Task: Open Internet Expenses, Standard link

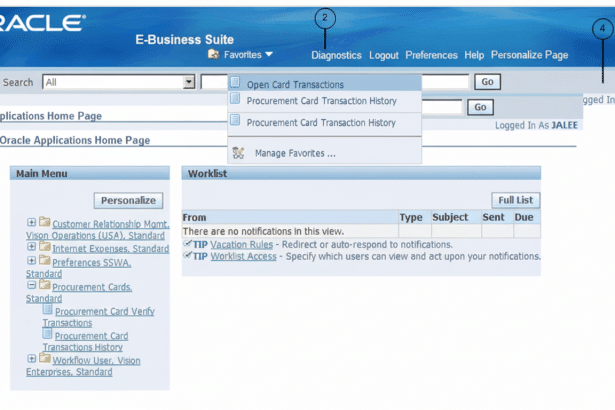Action: 111,249
